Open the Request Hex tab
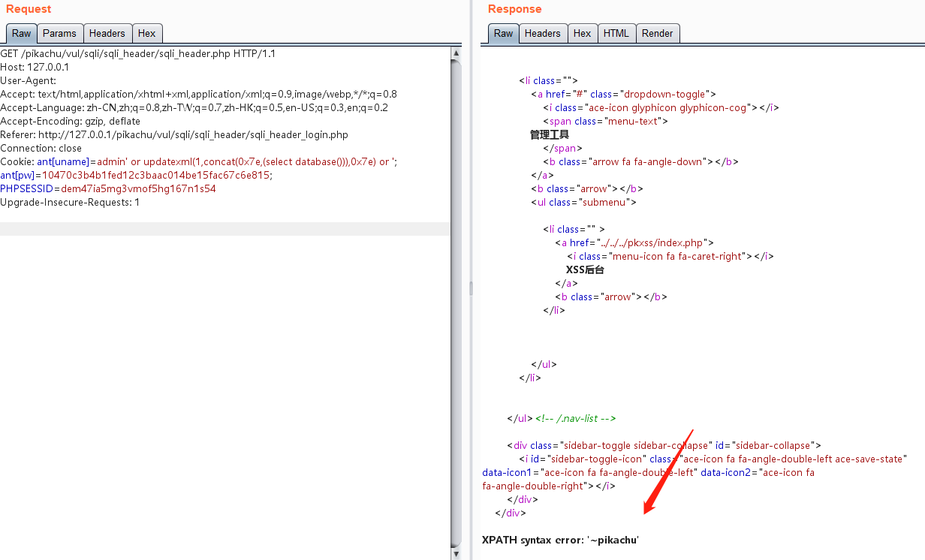The height and width of the screenshot is (560, 925). pyautogui.click(x=147, y=33)
